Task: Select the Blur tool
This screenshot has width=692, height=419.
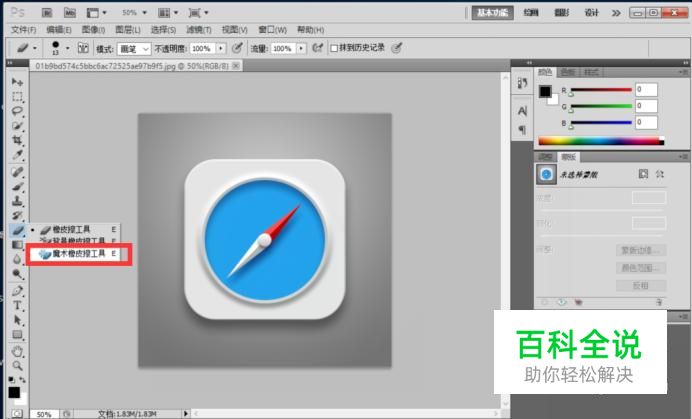Action: pyautogui.click(x=17, y=259)
